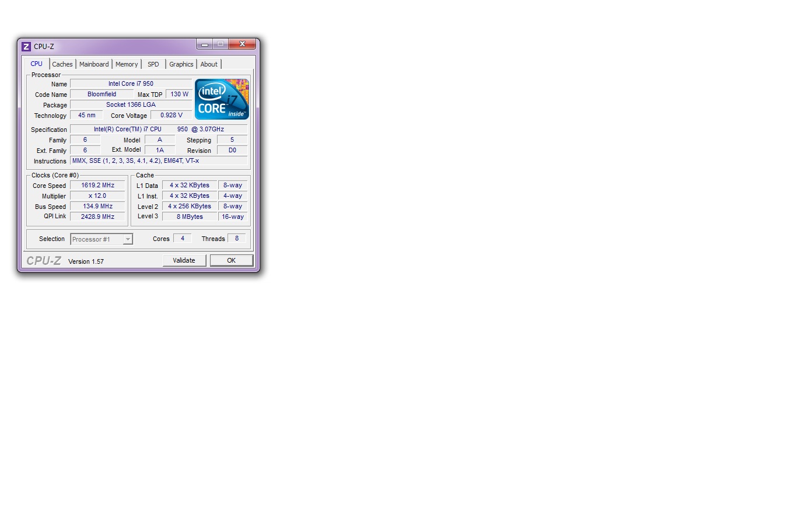This screenshot has width=812, height=513.
Task: Click the L1 Data size '4 x 32 KBytes'
Action: (190, 186)
